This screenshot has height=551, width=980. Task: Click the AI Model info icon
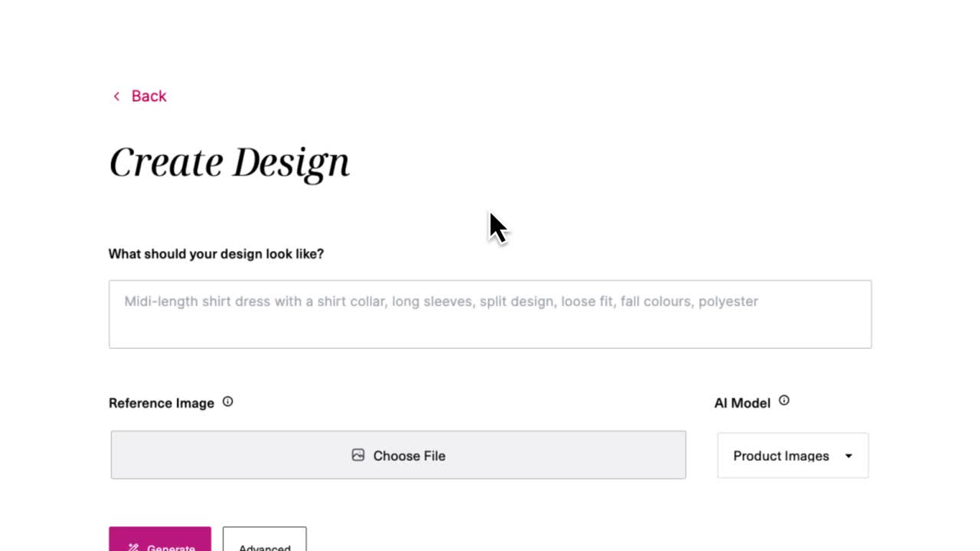tap(784, 400)
